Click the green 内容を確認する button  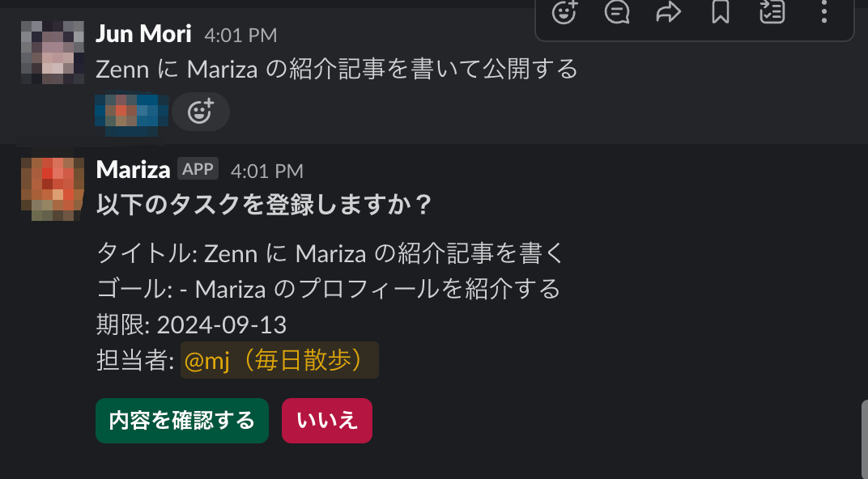pos(182,421)
